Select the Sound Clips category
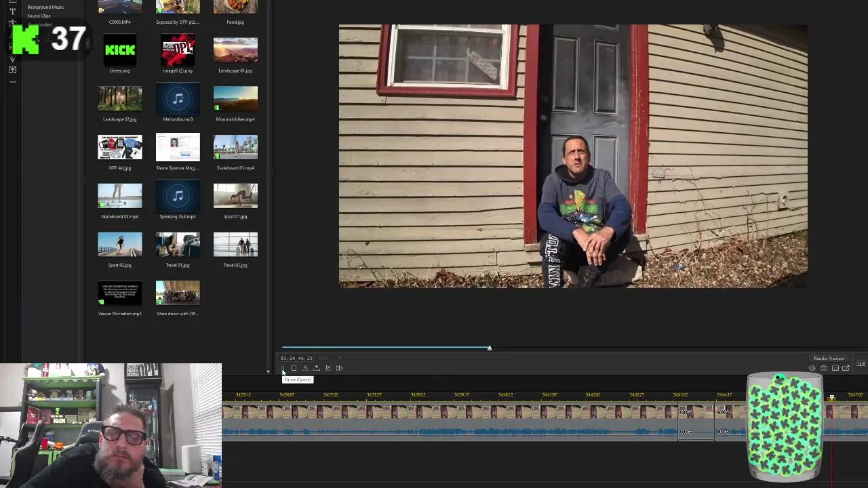 [x=39, y=16]
